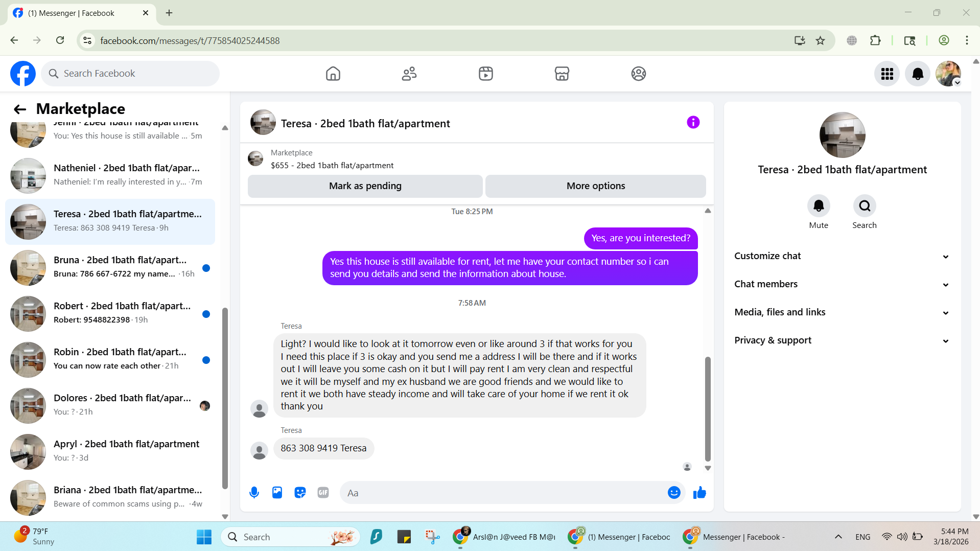Switch to Arsl@n J@veed Chrome window
Viewport: 980px width, 551px height.
click(504, 537)
